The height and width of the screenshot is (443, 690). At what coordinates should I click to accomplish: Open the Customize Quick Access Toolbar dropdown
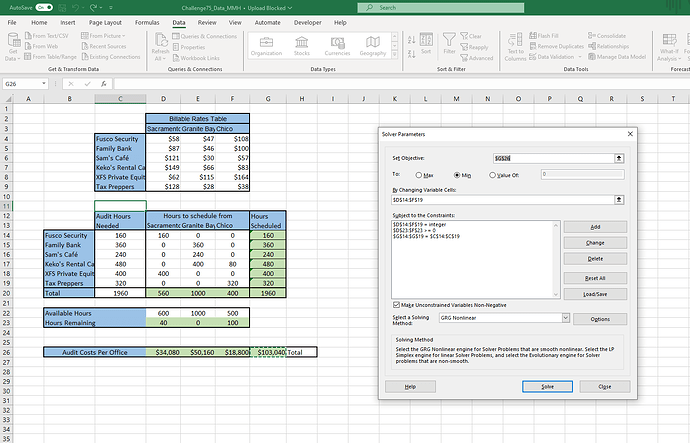[x=110, y=7]
